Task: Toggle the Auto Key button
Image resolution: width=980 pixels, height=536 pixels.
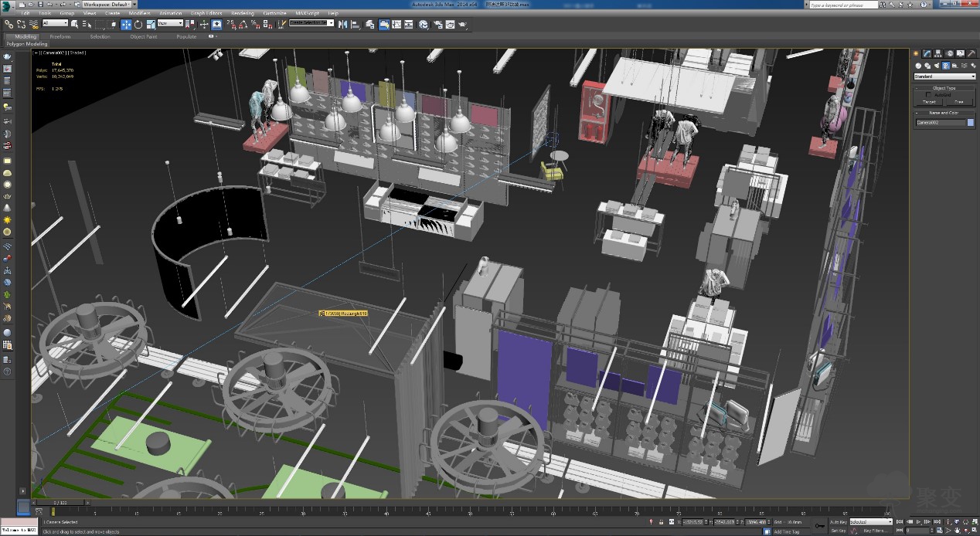Action: 838,522
